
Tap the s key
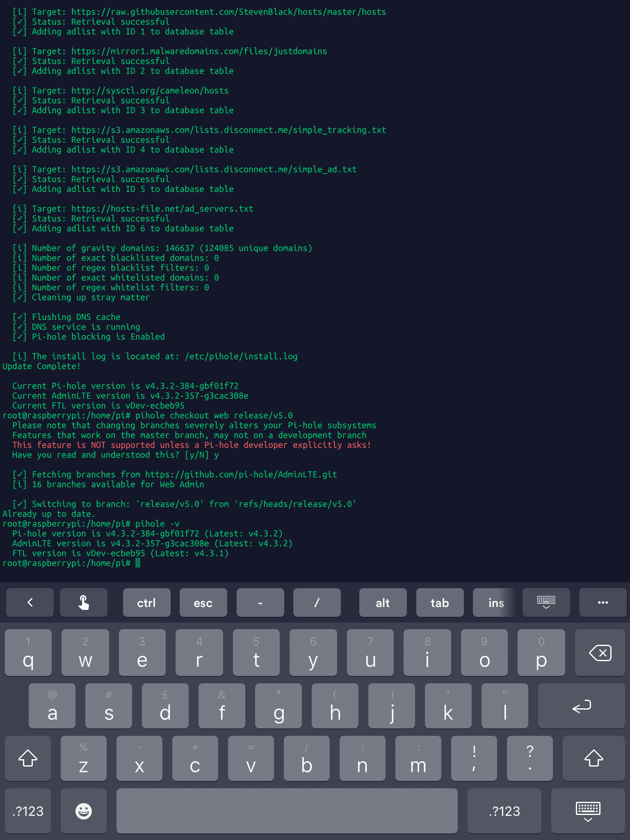(109, 706)
